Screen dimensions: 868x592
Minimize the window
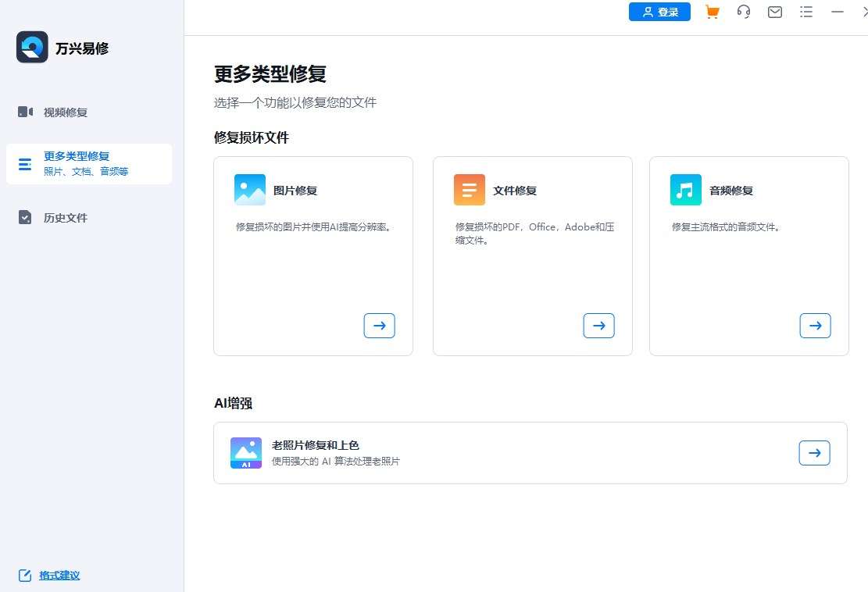pos(838,12)
